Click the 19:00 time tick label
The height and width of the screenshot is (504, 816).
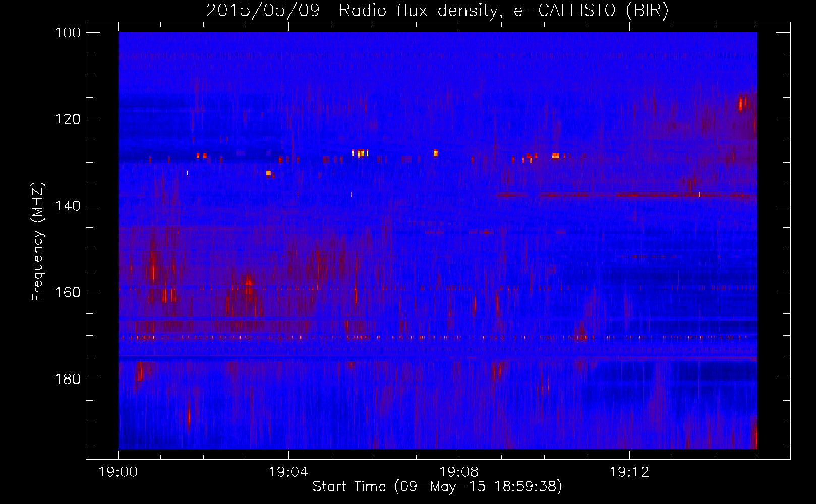[118, 472]
